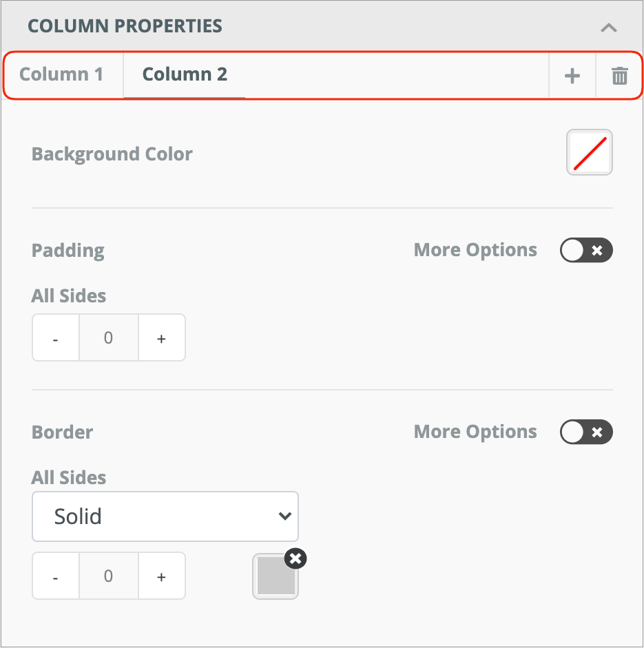Screen dimensions: 644x648
Task: Increase border width with plus button
Action: (162, 576)
